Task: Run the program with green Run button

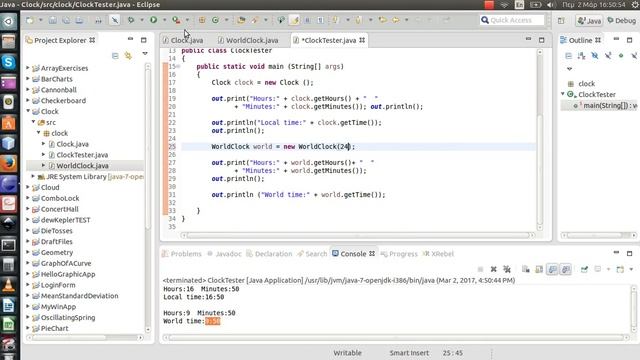Action: pos(153,20)
